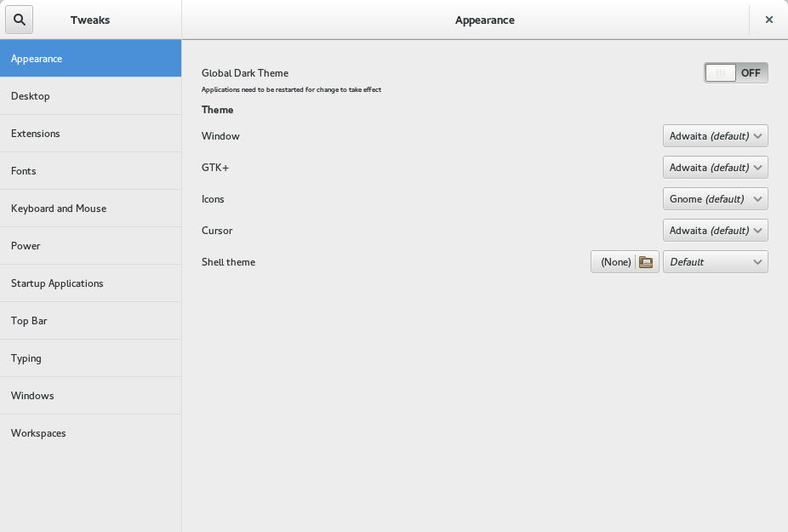Go to the Desktop section
This screenshot has width=788, height=532.
point(90,96)
